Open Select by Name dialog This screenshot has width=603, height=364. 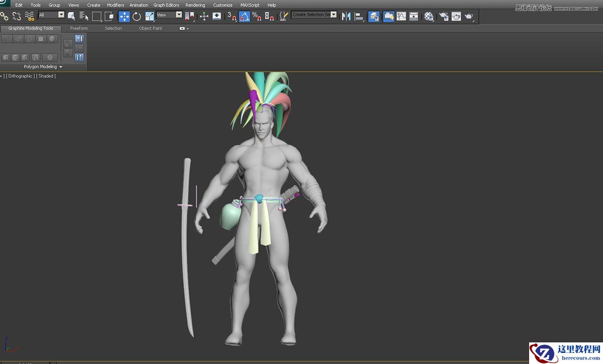coord(83,16)
